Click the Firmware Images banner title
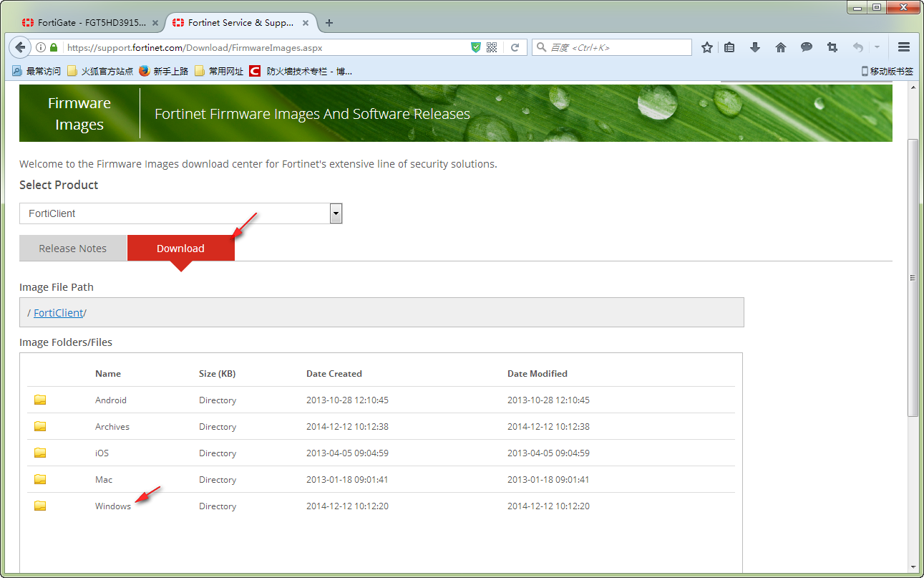The width and height of the screenshot is (924, 578). [x=79, y=114]
